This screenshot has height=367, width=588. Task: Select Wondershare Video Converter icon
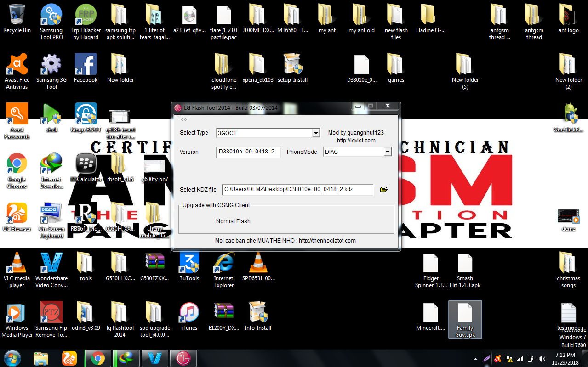pos(51,270)
